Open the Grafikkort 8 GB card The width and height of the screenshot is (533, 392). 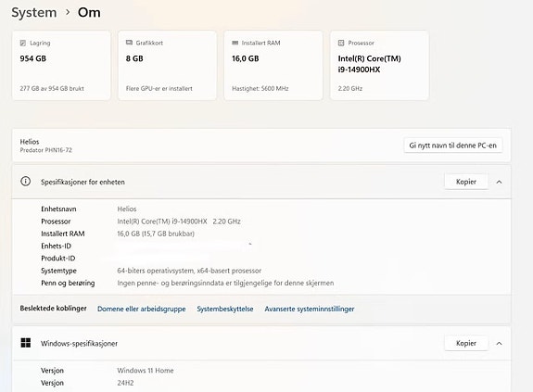[x=167, y=65]
